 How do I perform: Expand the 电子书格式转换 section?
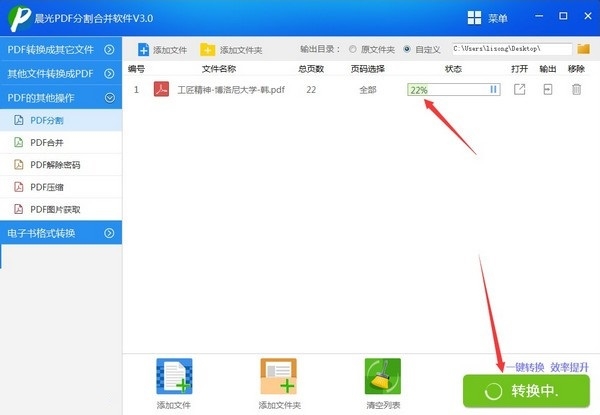point(61,233)
